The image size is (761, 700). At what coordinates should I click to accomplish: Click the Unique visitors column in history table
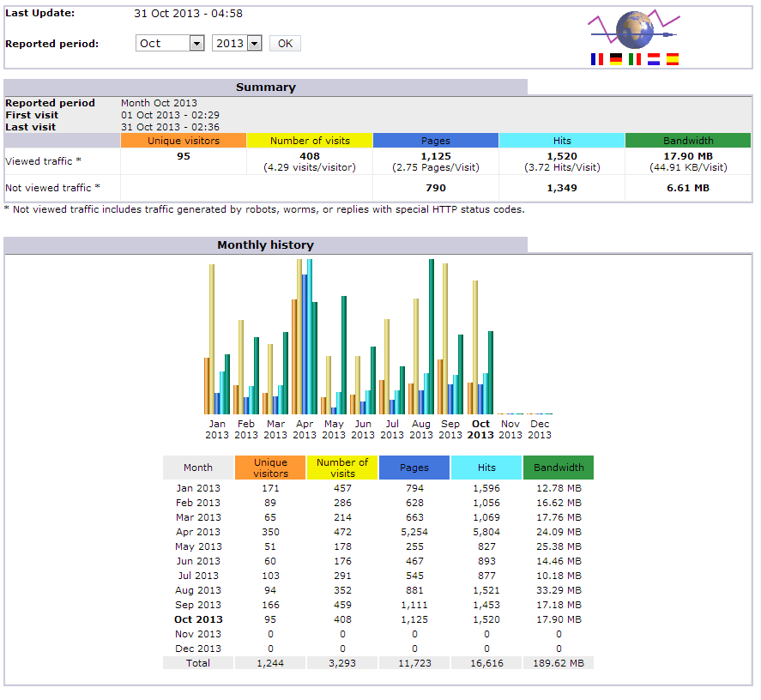coord(270,468)
